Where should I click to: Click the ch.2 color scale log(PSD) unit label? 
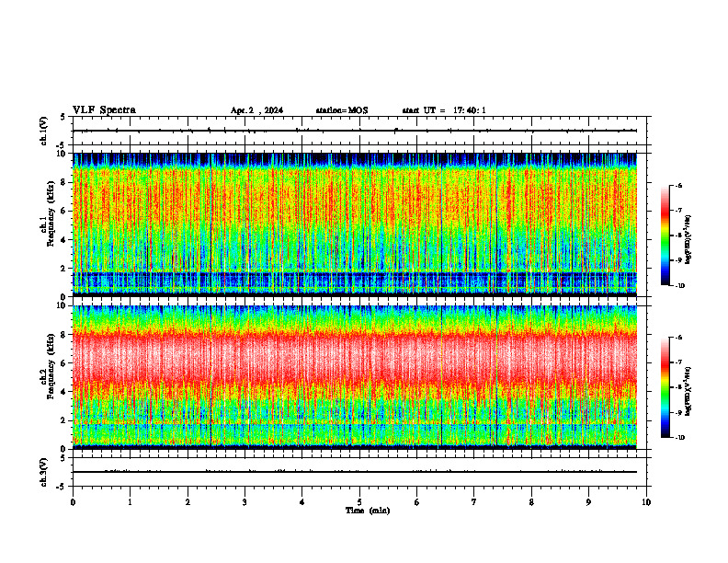click(x=688, y=391)
